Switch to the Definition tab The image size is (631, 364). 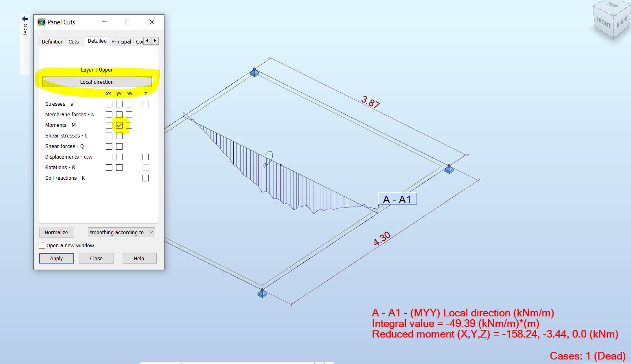click(52, 41)
